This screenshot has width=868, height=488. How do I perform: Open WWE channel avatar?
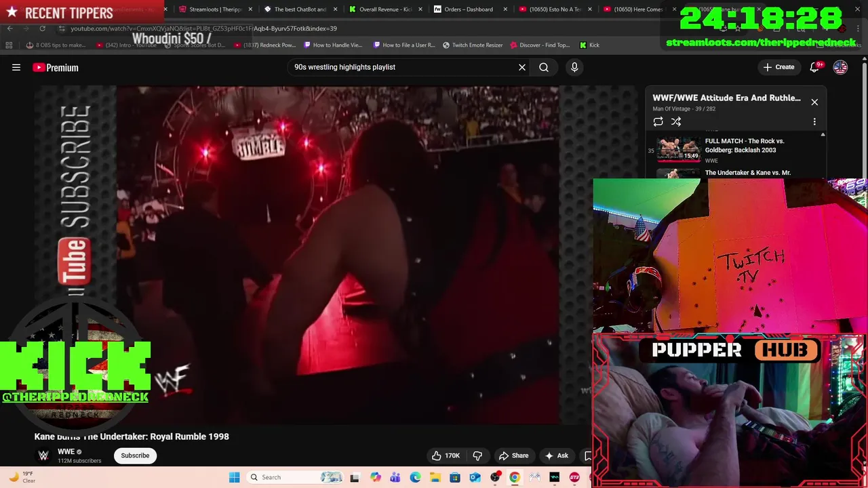coord(43,455)
